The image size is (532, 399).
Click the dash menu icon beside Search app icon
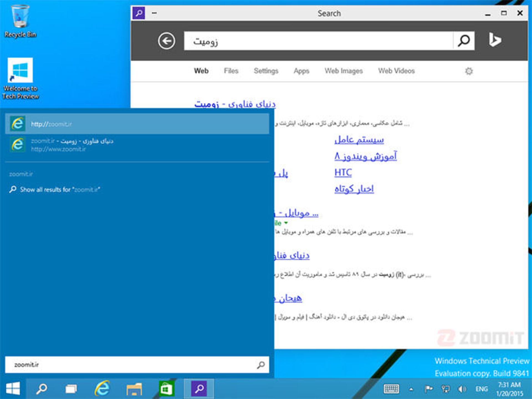pyautogui.click(x=154, y=13)
